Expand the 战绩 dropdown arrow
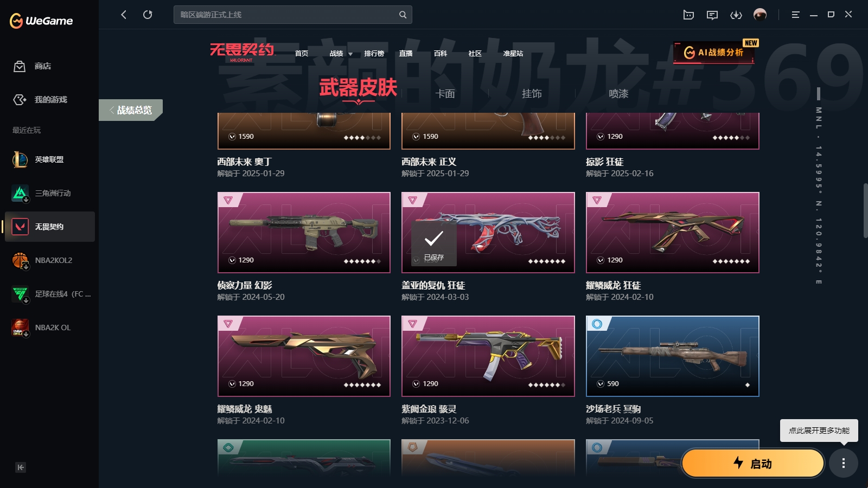This screenshot has height=488, width=868. (350, 54)
